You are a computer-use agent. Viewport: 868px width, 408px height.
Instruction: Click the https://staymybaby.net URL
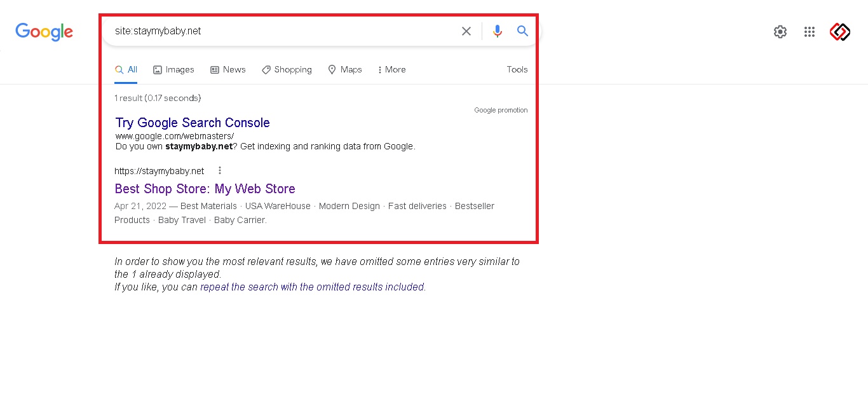[159, 171]
